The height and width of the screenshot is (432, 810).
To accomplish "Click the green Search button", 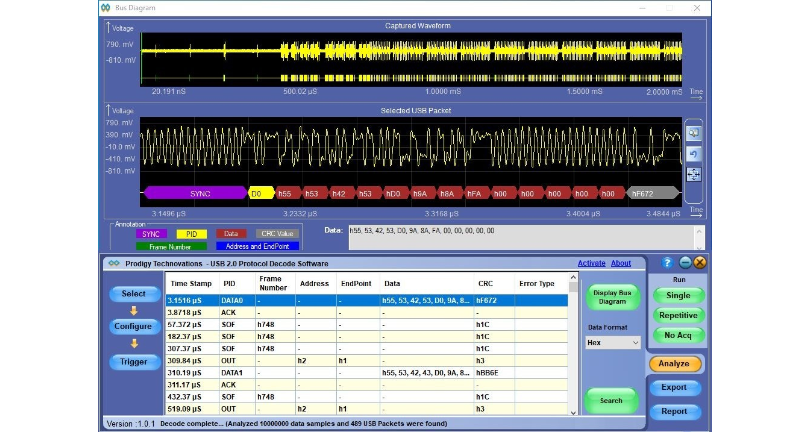I will tap(611, 400).
